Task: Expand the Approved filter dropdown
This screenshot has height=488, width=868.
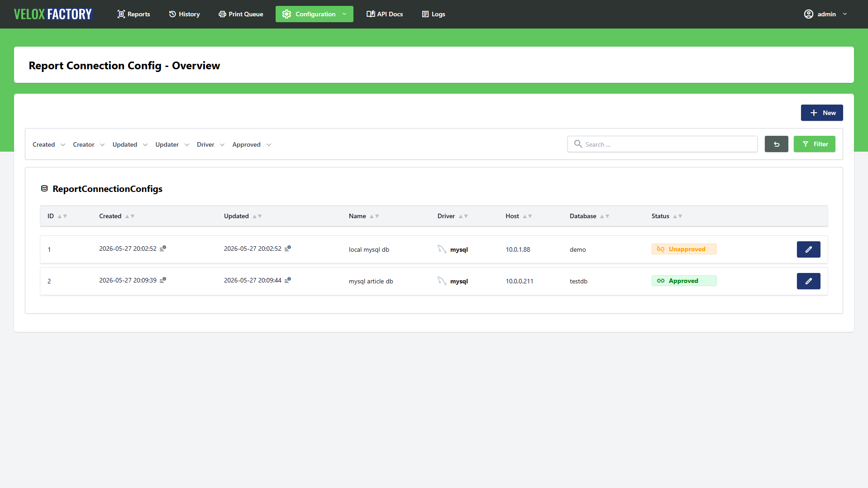Action: 252,144
